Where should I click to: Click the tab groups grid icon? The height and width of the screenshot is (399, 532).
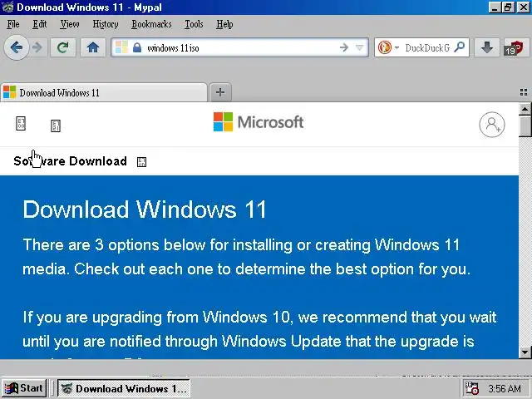click(x=524, y=92)
